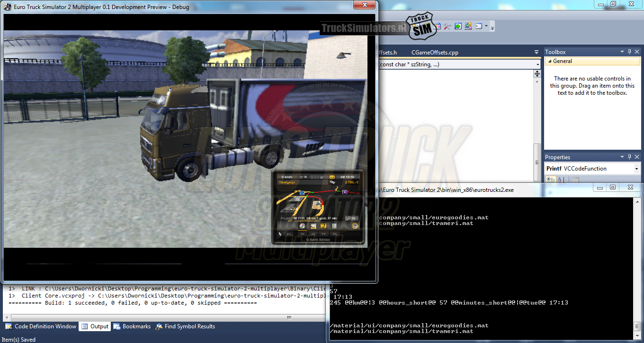Click the 'Nawigacja' label in Route Advisor
This screenshot has width=644, height=343.
pyautogui.click(x=288, y=182)
